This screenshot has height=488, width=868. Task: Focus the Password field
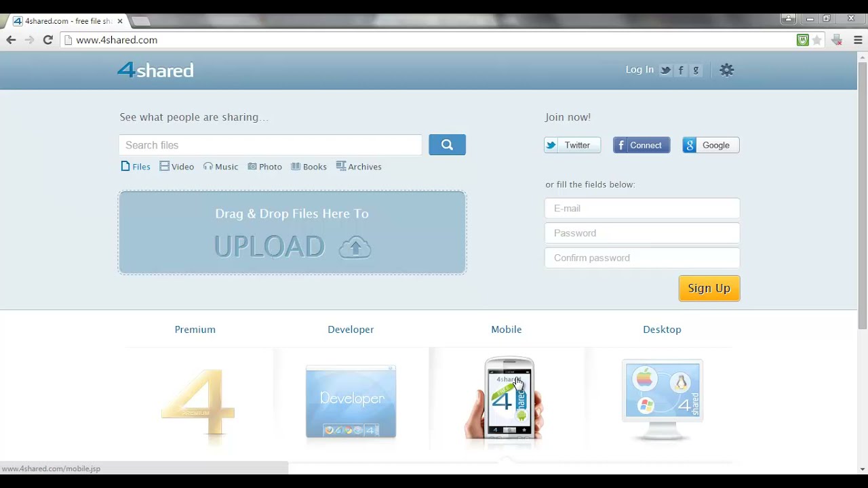[x=642, y=233]
